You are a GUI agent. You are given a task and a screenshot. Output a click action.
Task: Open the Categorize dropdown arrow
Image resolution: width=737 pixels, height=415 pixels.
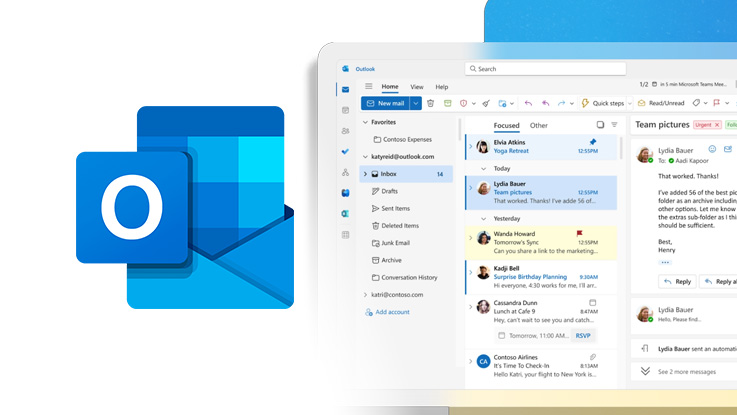706,103
